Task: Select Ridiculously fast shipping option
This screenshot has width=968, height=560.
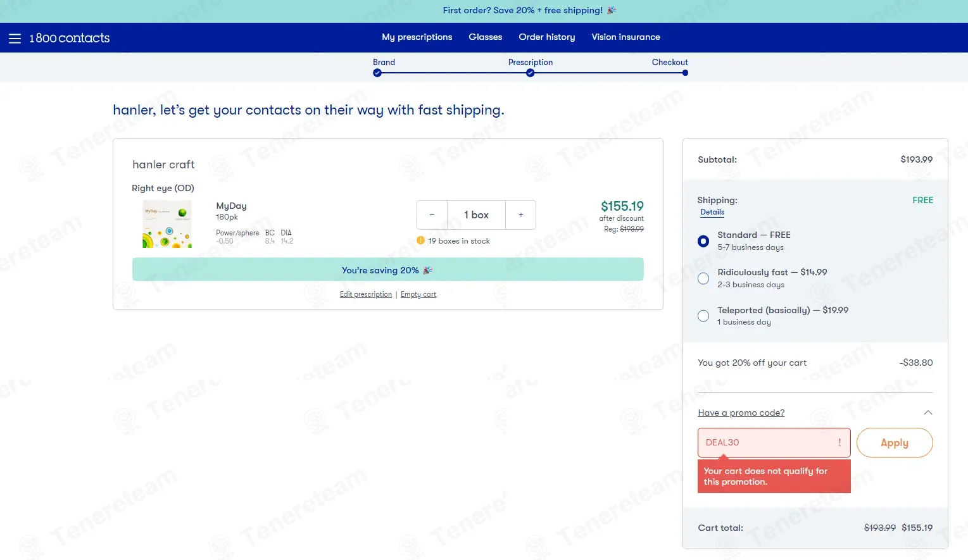Action: (703, 278)
